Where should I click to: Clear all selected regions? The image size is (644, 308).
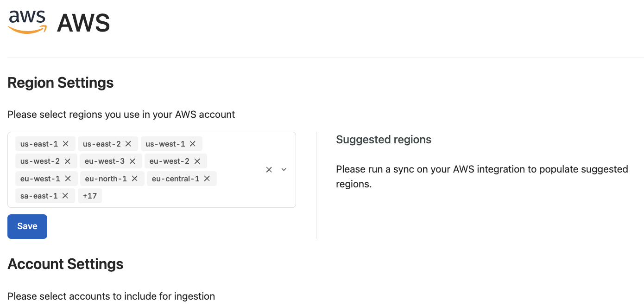tap(269, 170)
